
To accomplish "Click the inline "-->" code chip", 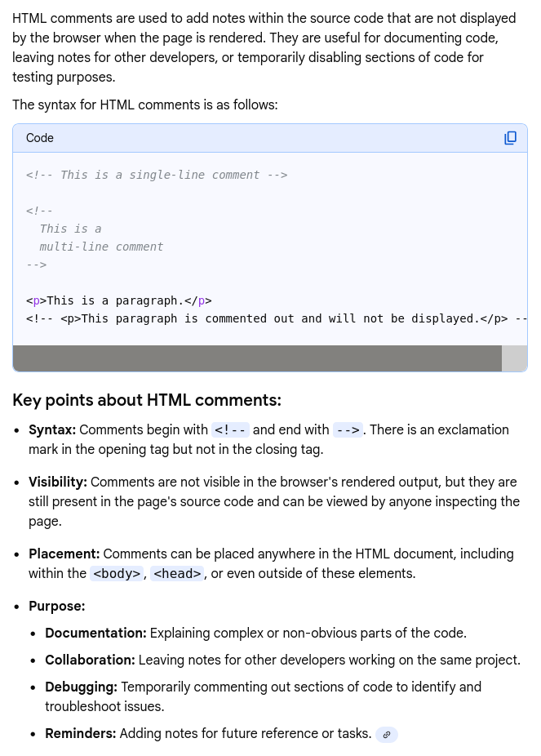I will [347, 430].
